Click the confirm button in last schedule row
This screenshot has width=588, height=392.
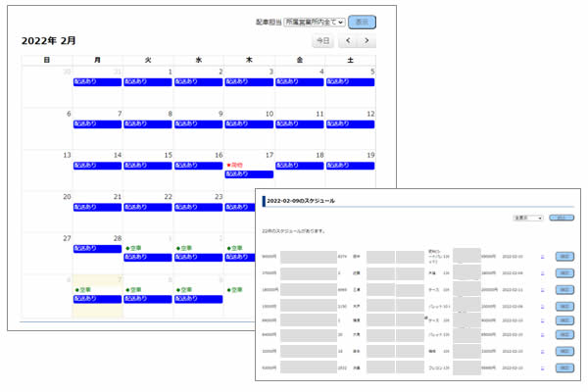point(565,367)
